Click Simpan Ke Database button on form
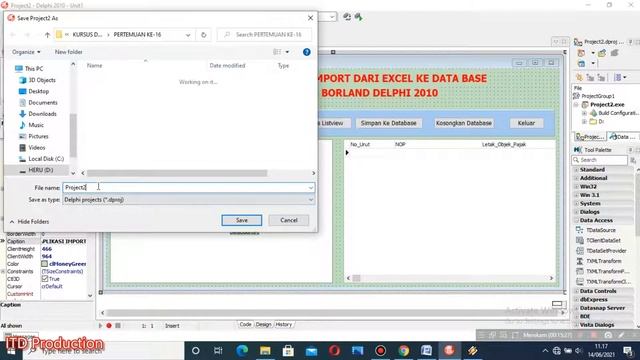The height and width of the screenshot is (360, 640). click(x=389, y=123)
